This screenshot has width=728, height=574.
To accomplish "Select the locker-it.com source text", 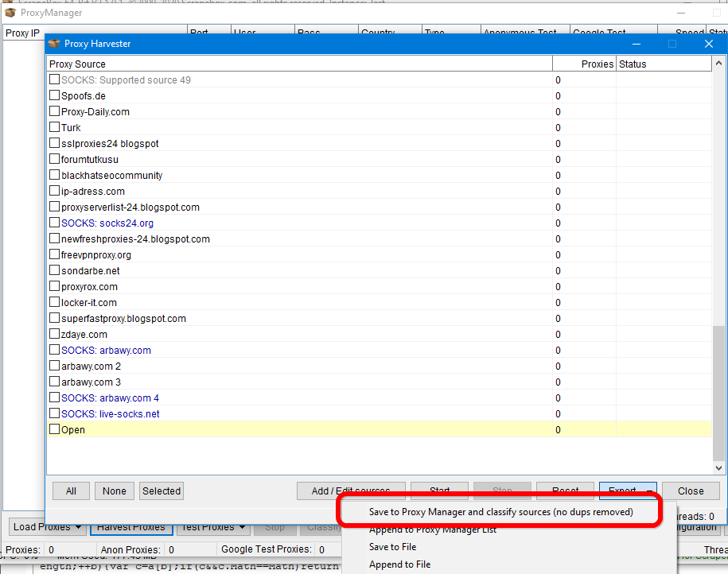I will (x=88, y=303).
